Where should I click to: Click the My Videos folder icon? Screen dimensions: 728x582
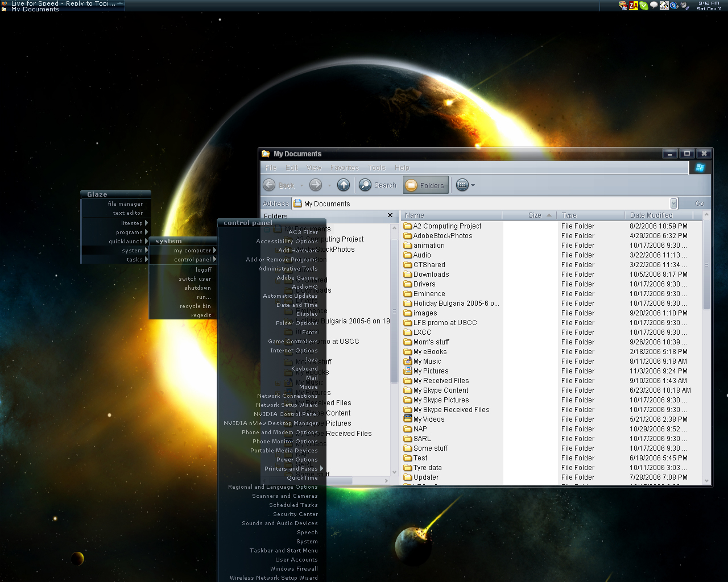408,419
